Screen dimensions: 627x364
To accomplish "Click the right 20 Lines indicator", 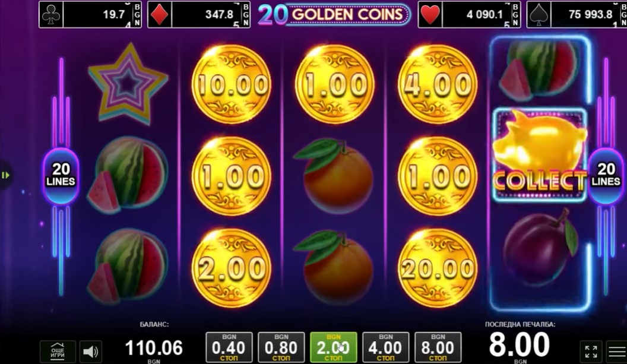I will click(x=606, y=175).
